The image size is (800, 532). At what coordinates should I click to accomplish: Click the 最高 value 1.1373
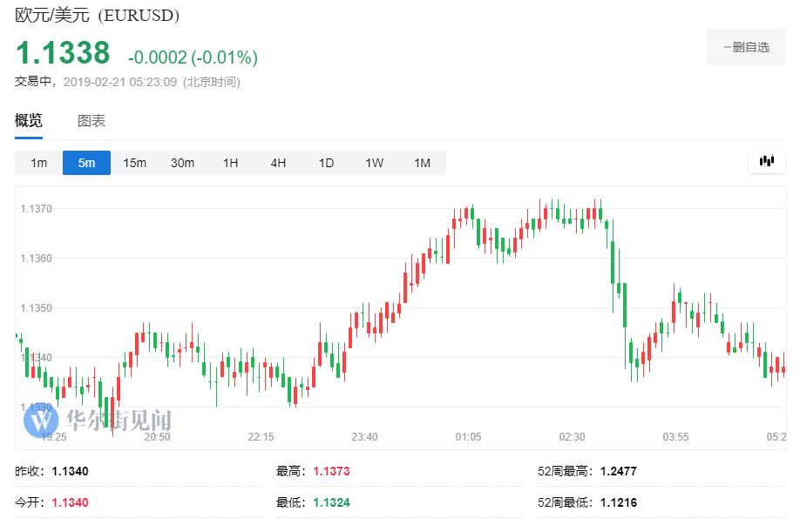click(331, 471)
